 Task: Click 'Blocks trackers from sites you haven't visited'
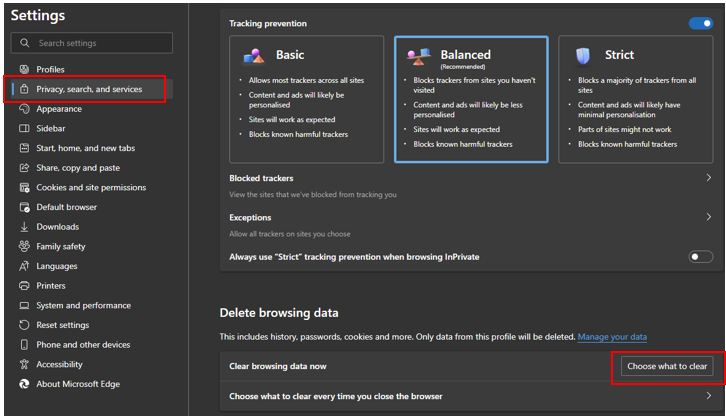[474, 85]
